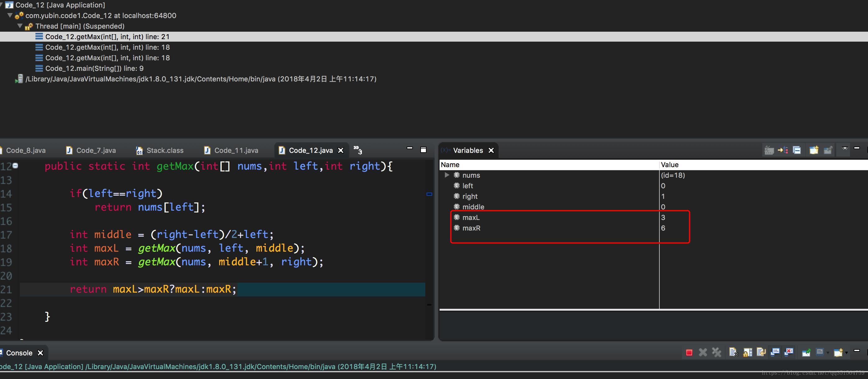Image resolution: width=868 pixels, height=379 pixels.
Task: Close the Code_12.java editor tab
Action: 341,150
